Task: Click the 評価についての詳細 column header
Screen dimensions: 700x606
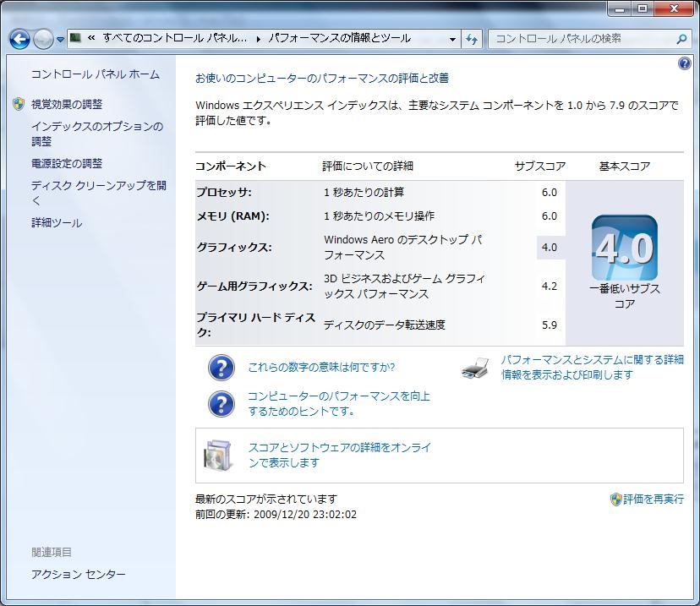Action: 368,167
